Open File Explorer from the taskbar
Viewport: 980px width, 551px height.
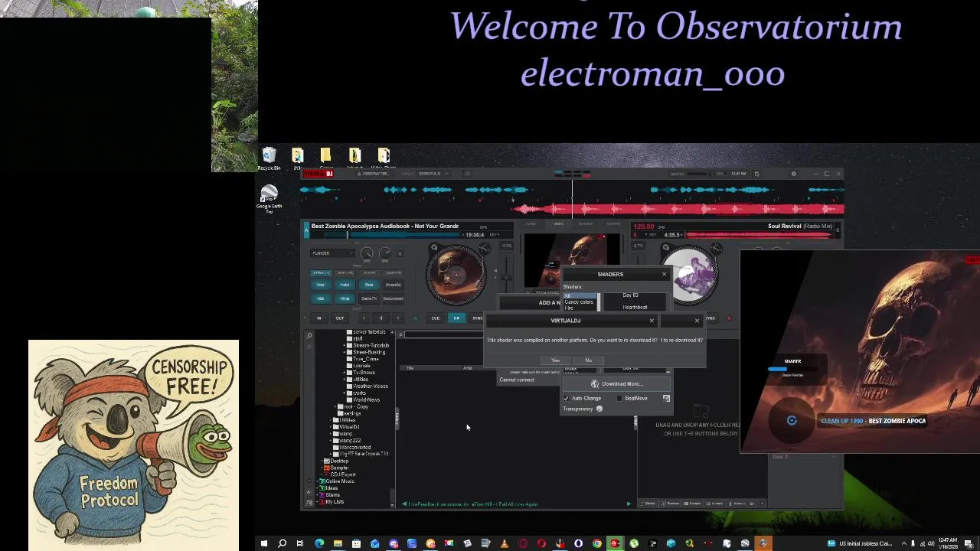(x=338, y=543)
